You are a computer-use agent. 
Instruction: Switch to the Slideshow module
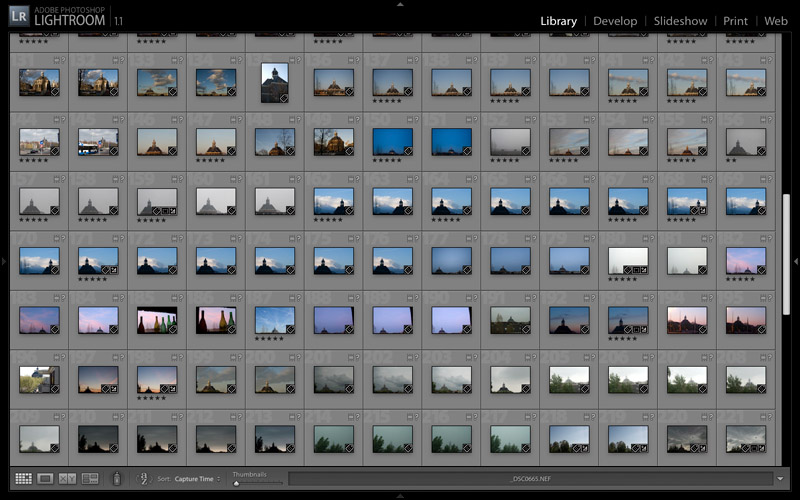tap(681, 21)
